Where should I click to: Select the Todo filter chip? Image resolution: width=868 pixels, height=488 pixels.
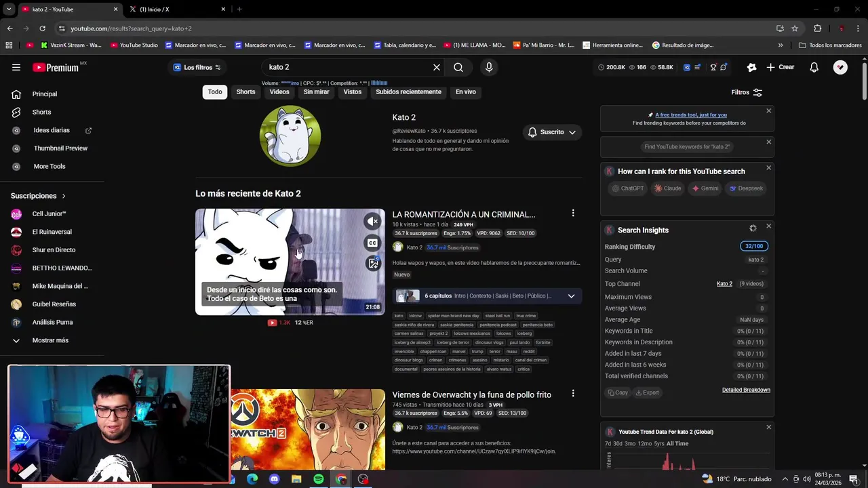tap(215, 92)
